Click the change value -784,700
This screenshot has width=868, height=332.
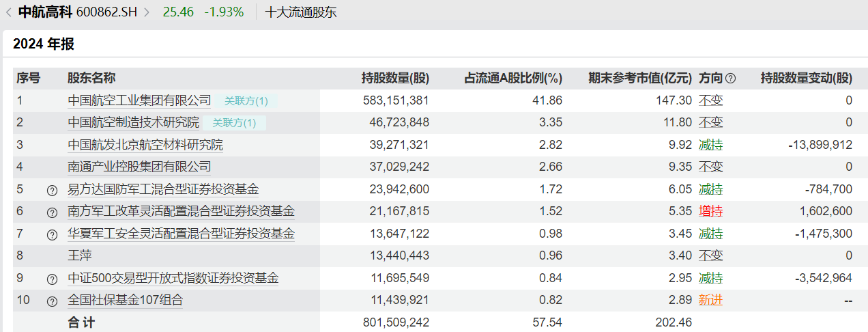coord(828,189)
